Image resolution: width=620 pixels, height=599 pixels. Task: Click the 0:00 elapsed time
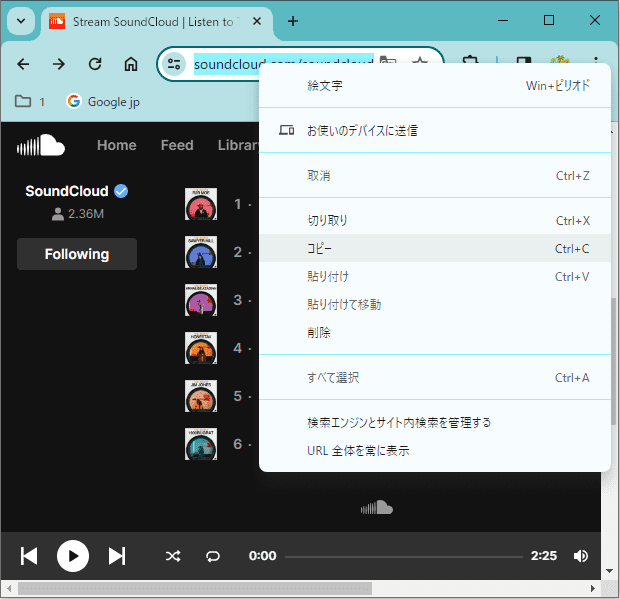(x=263, y=556)
